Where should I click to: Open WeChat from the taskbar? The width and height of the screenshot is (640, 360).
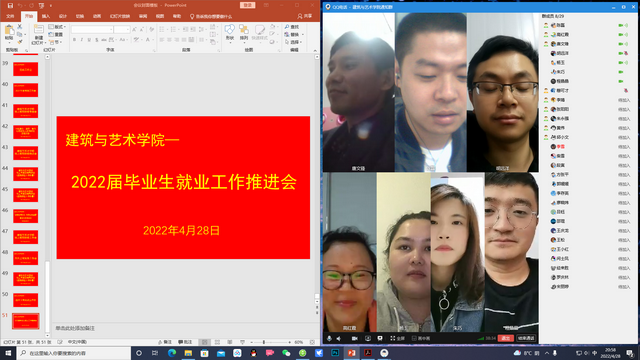point(286,353)
